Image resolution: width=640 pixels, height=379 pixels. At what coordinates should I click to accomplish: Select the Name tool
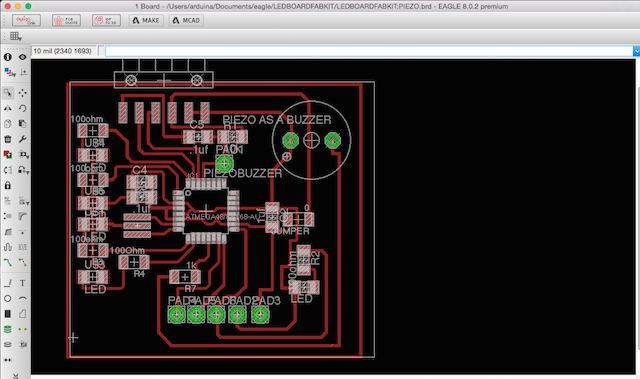pos(8,201)
